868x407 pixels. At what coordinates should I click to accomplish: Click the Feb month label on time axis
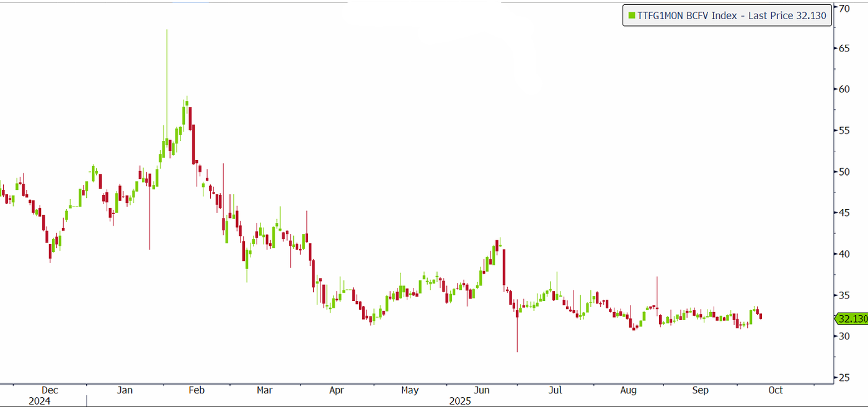click(x=197, y=390)
